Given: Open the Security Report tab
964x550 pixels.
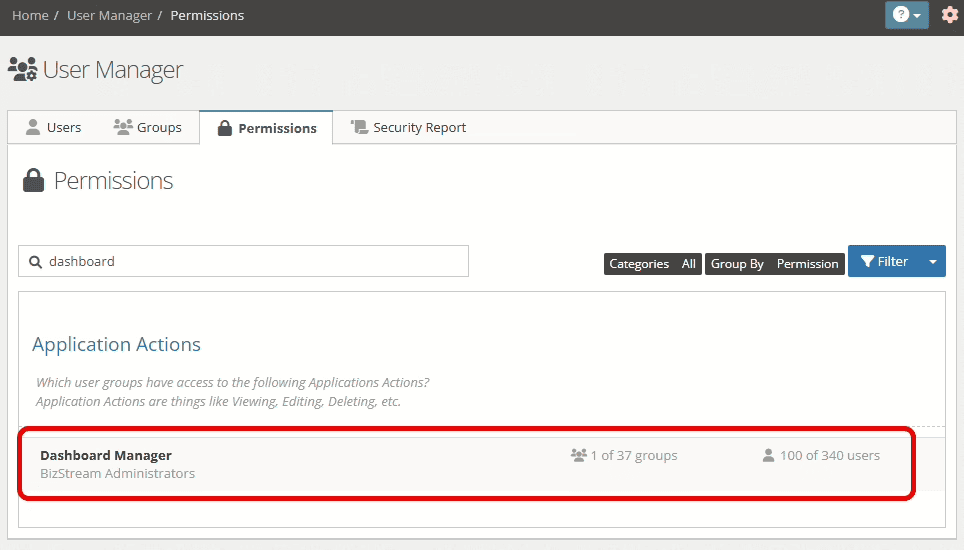Looking at the screenshot, I should pos(408,127).
